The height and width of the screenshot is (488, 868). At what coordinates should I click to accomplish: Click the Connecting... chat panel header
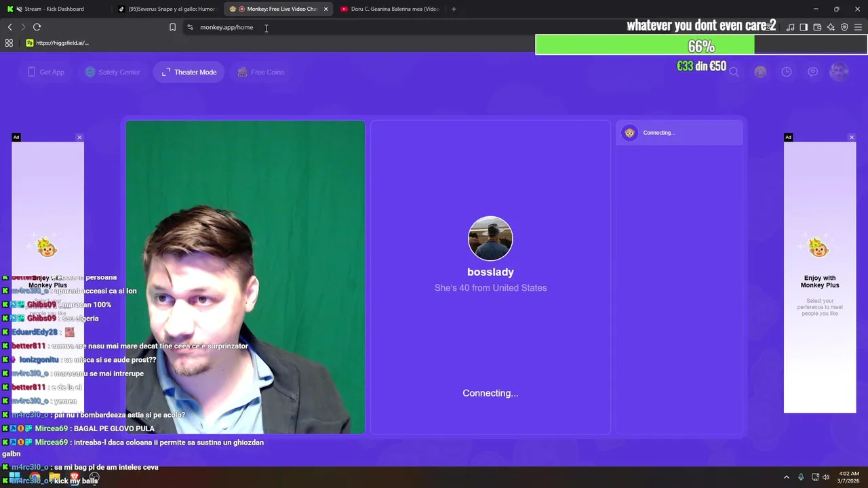point(679,133)
